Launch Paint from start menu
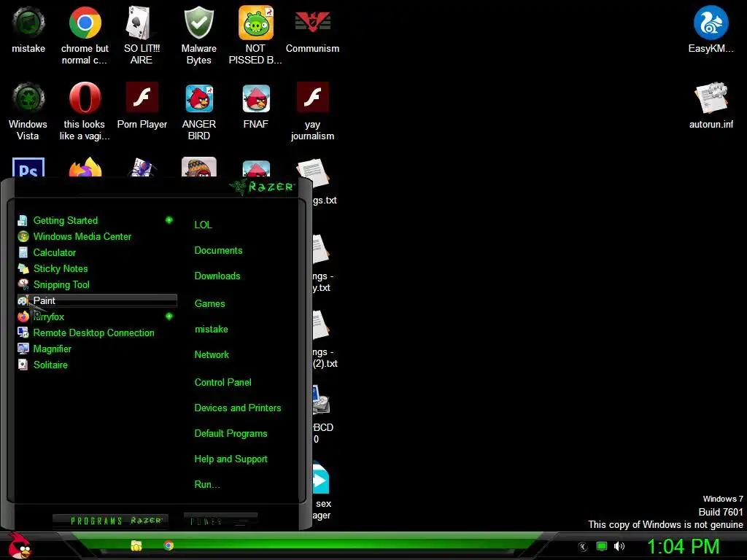747x560 pixels. (97, 300)
